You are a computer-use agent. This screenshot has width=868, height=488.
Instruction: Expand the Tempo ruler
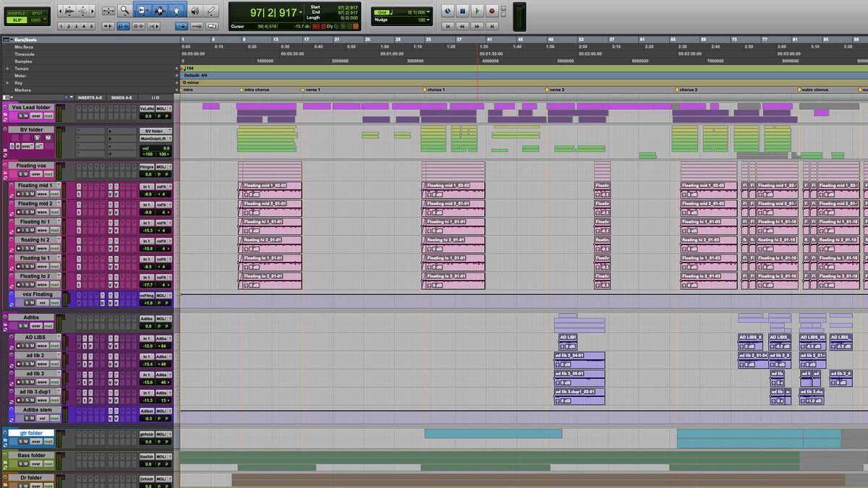pos(9,69)
